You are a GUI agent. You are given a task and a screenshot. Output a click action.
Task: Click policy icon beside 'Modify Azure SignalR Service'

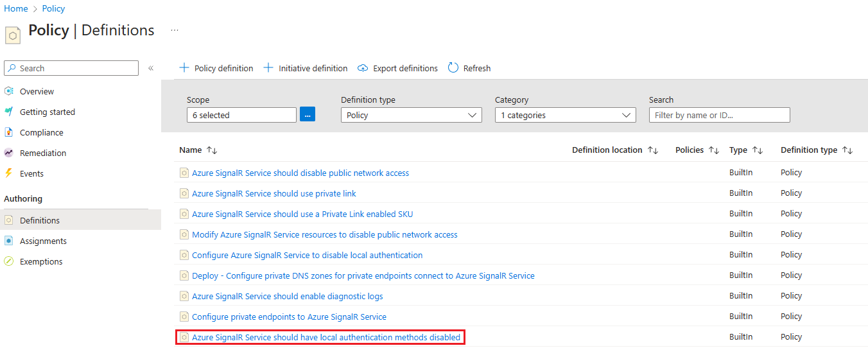(184, 234)
